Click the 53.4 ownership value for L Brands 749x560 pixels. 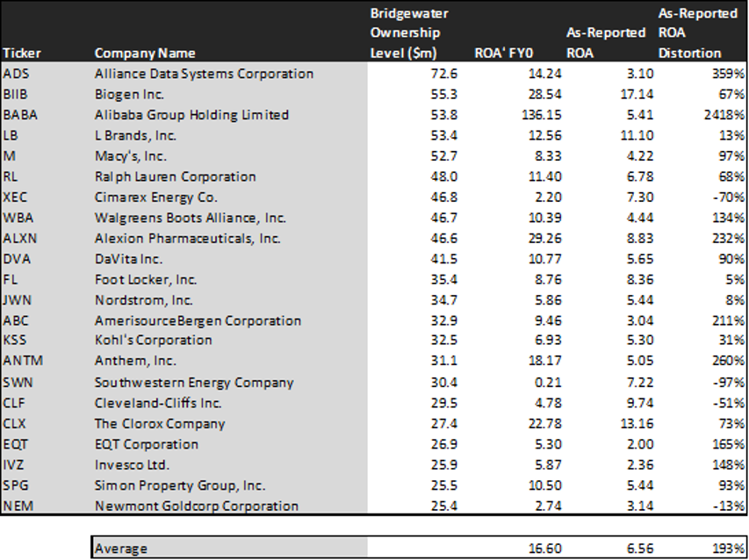click(443, 135)
